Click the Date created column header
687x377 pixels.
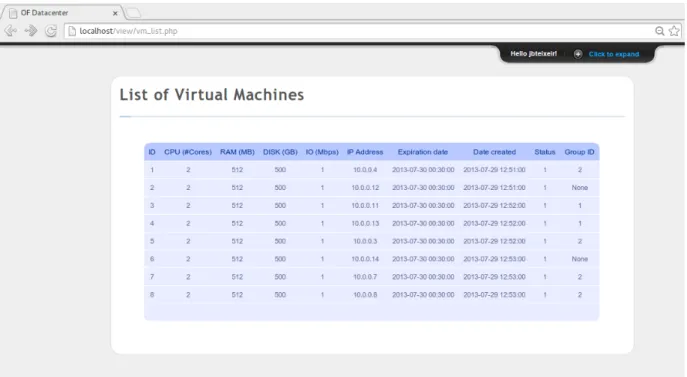tap(494, 152)
